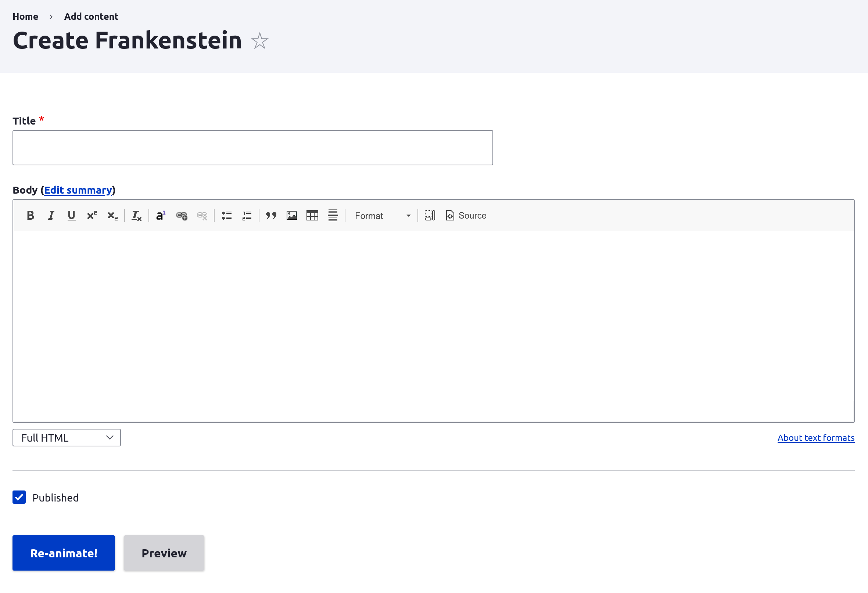The width and height of the screenshot is (868, 593).
Task: Open the Format paragraph dropdown
Action: [x=383, y=215]
